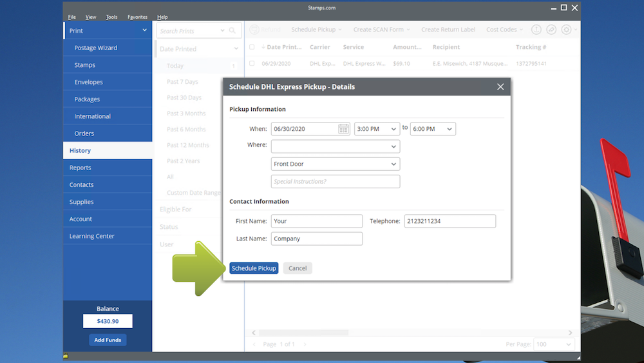
Task: Collapse the Print section in sidebar
Action: (144, 30)
